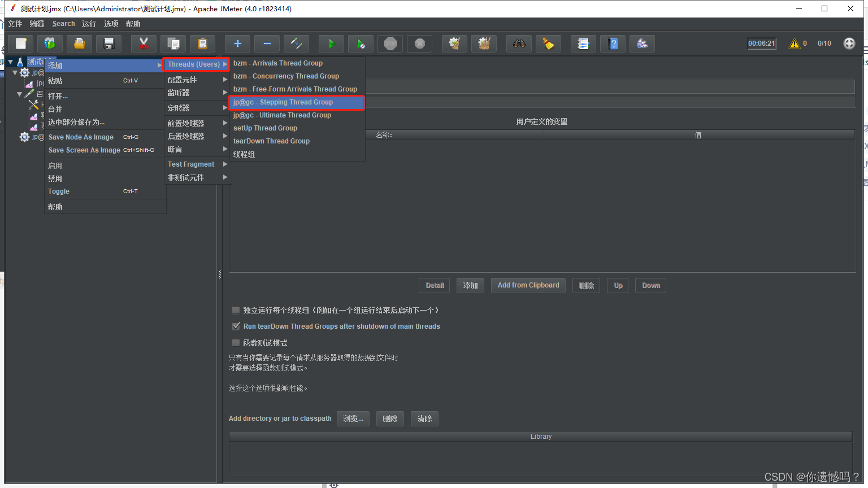Expand the Threads (Users) submenu
This screenshot has height=488, width=868.
coord(197,64)
